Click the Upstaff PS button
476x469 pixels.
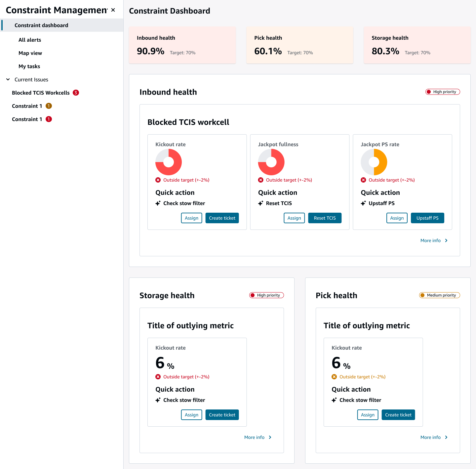427,218
